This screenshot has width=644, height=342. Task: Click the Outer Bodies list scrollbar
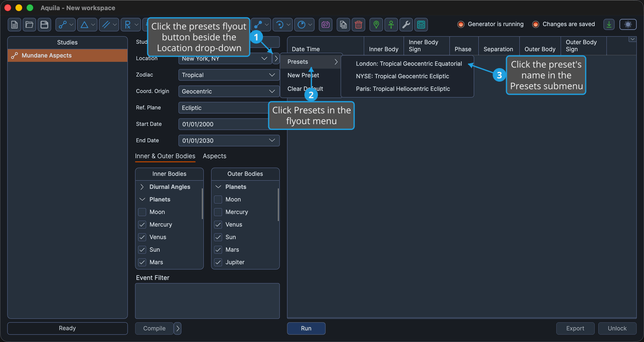(278, 205)
